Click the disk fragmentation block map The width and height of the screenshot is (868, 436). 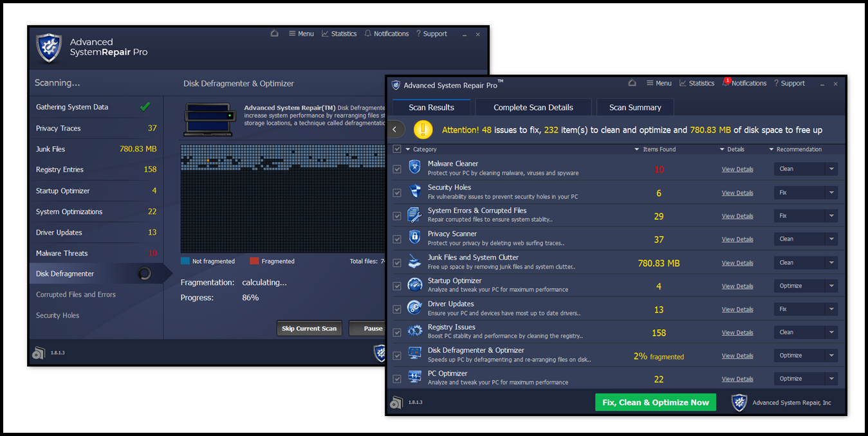coord(282,198)
